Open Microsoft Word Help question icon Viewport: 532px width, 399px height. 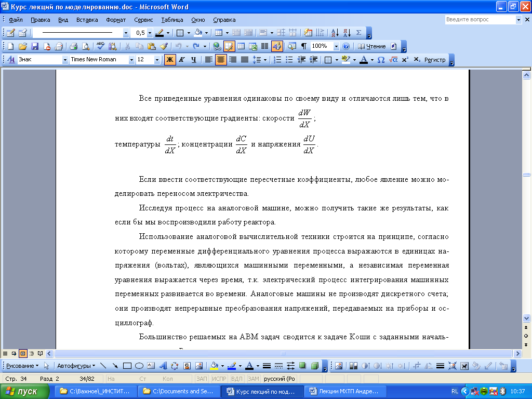click(x=345, y=46)
